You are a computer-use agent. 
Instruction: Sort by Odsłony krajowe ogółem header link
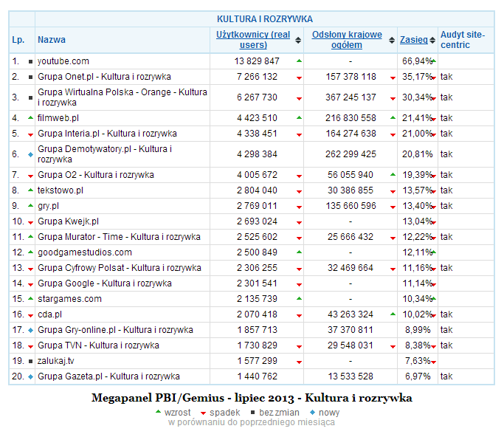tap(347, 40)
